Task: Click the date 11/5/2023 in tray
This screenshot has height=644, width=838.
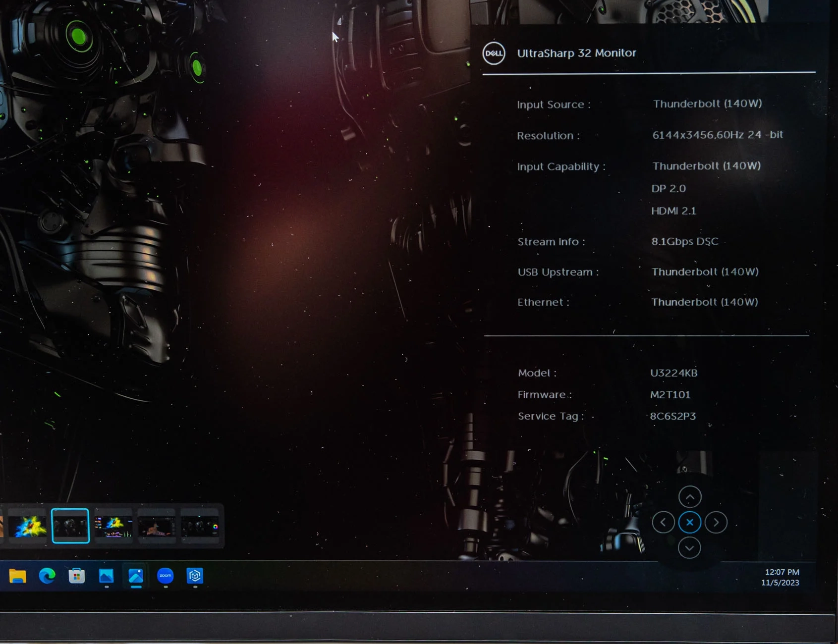Action: tap(780, 583)
